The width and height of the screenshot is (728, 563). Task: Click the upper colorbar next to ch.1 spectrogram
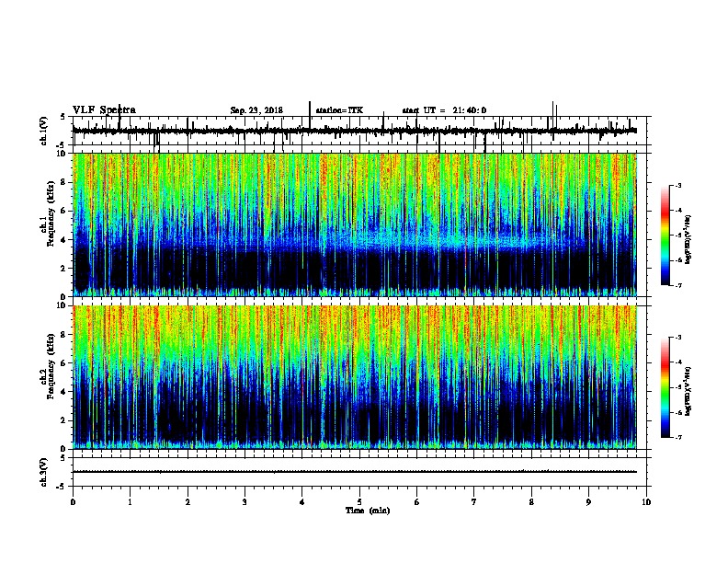(665, 236)
